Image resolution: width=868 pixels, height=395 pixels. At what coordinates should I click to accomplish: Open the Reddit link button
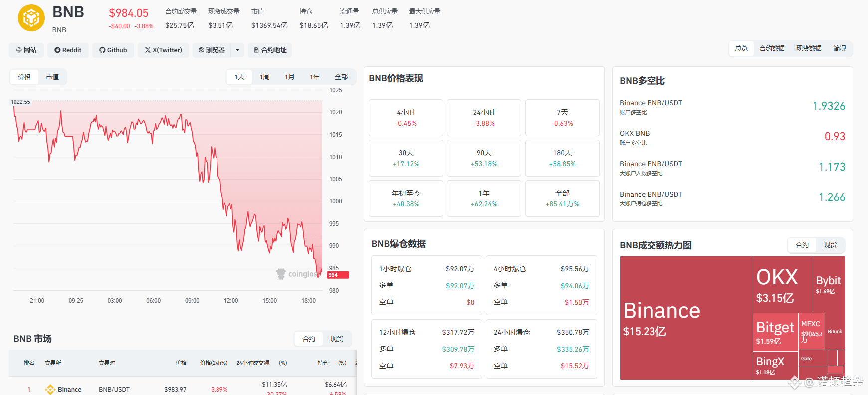click(68, 50)
